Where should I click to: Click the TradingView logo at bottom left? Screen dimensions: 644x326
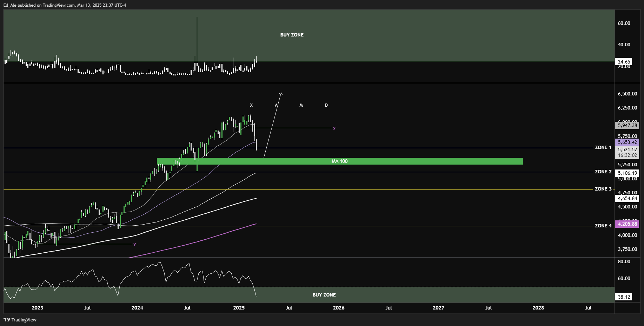click(x=20, y=320)
